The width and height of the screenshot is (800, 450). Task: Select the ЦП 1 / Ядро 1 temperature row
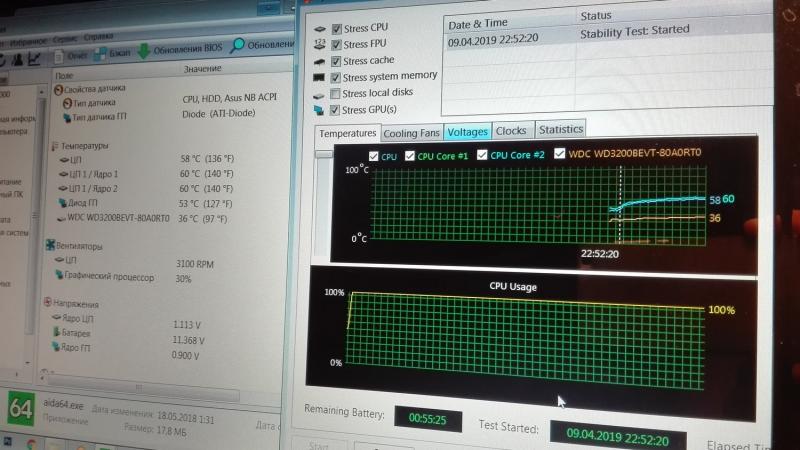coord(145,174)
